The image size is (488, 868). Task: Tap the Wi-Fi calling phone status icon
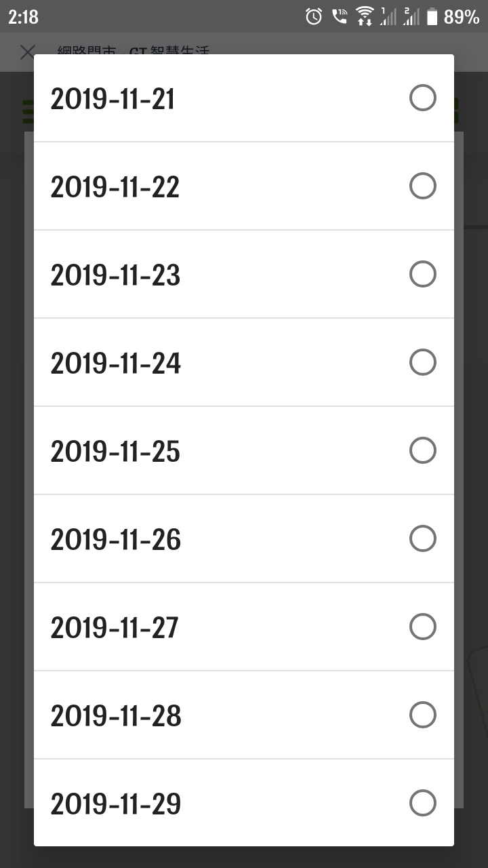(340, 16)
